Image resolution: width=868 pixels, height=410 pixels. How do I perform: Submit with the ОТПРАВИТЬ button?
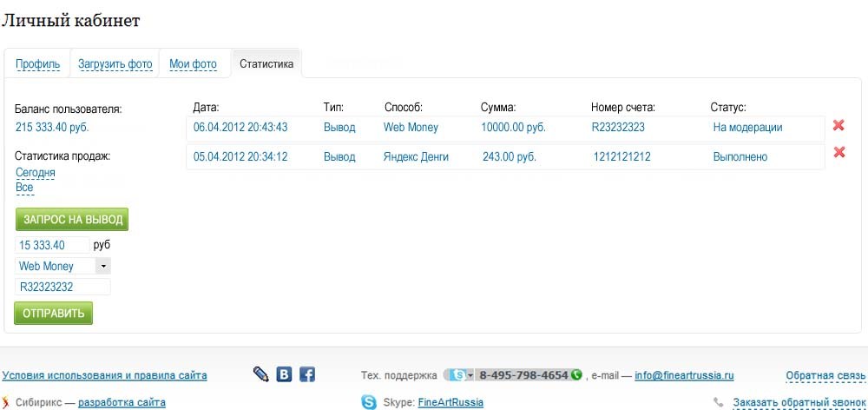54,313
